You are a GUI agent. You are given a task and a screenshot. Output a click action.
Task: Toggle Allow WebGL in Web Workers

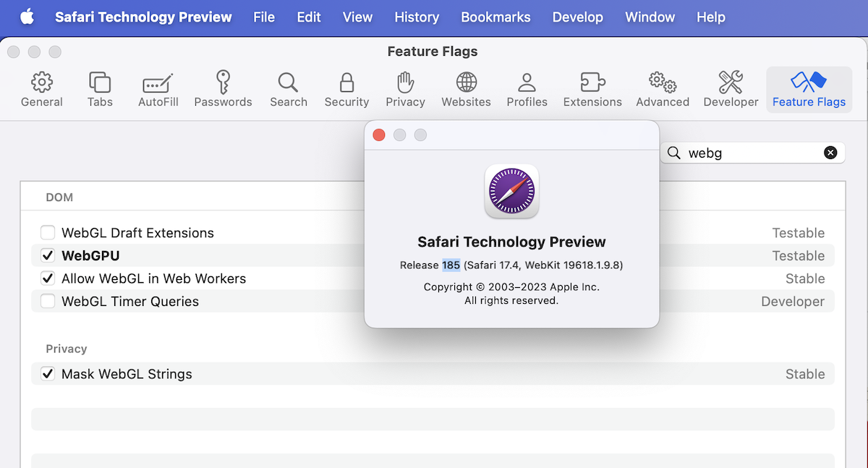48,278
